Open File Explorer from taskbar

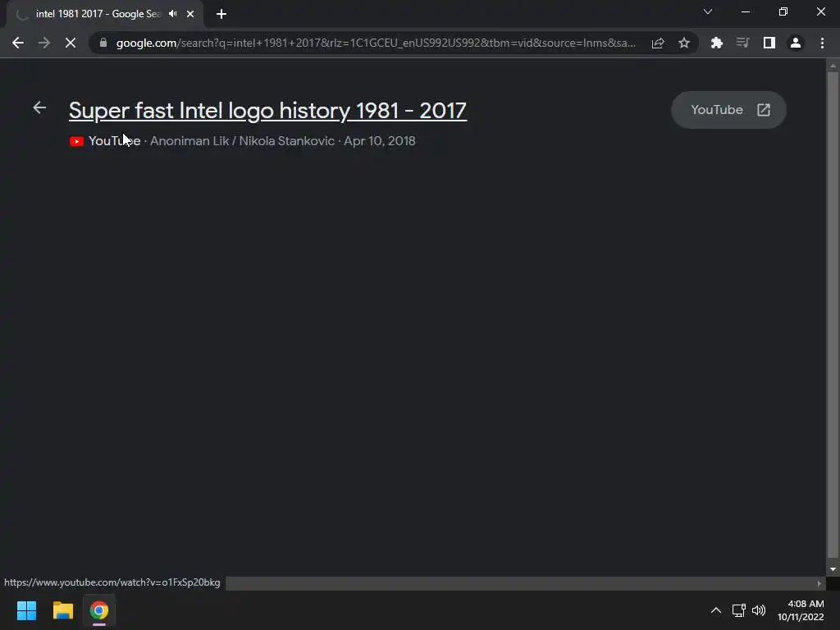(x=62, y=610)
